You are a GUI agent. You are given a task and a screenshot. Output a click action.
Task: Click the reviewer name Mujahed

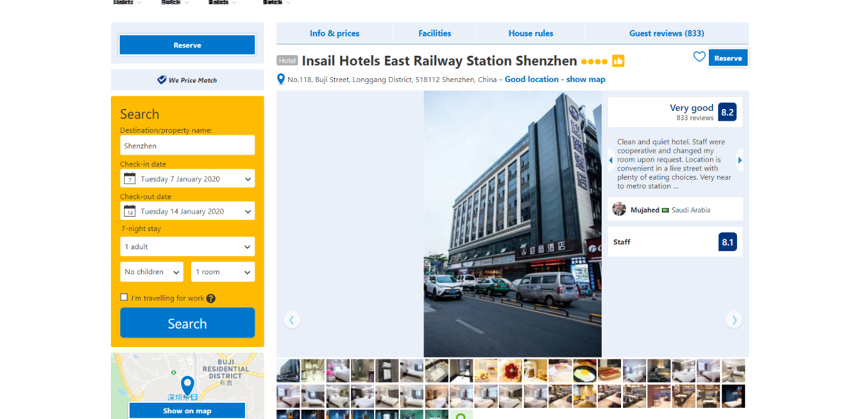pyautogui.click(x=645, y=210)
